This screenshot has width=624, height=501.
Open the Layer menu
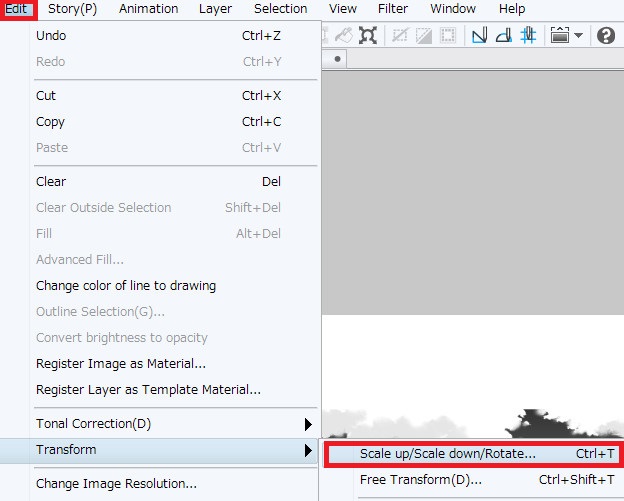click(x=215, y=9)
